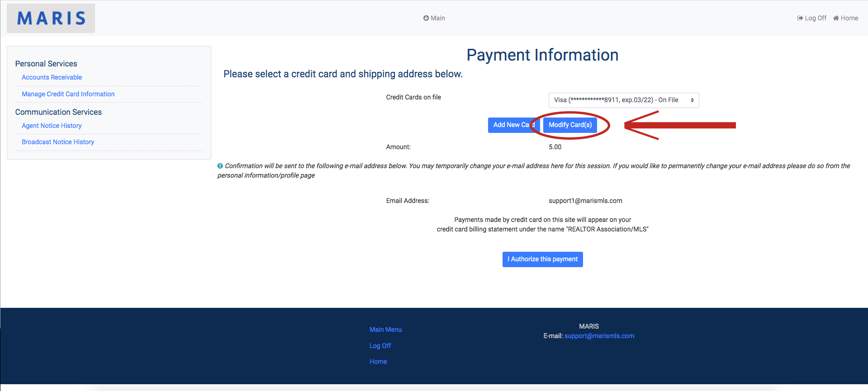Open Manage Credit Card Information link
Image resolution: width=868 pixels, height=391 pixels.
[x=68, y=94]
